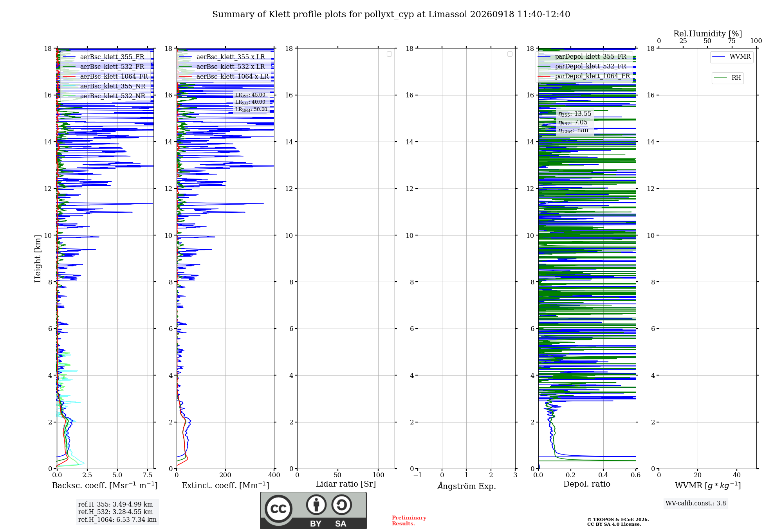Click the BY attribution person icon
The image size is (783, 532).
click(x=316, y=505)
